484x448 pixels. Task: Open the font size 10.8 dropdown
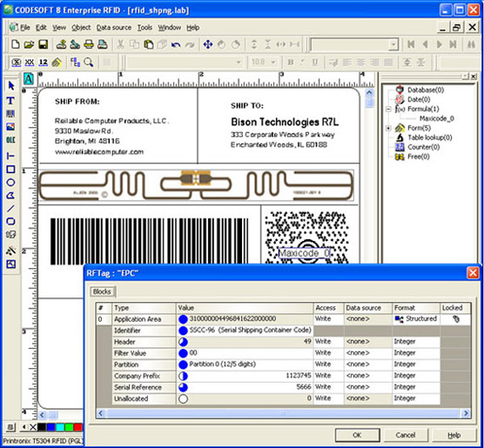pyautogui.click(x=273, y=63)
